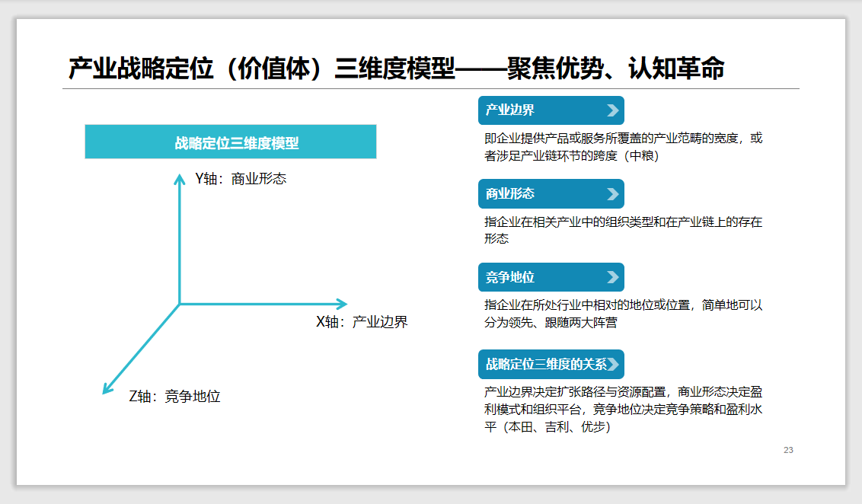Viewport: 862px width, 504px height.
Task: Select the diagonal Z-axis arrow
Action: (142, 349)
